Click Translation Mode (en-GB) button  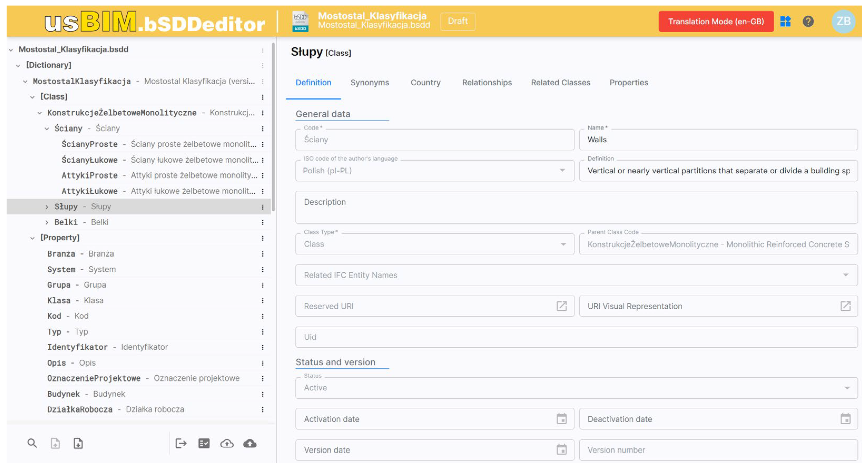point(716,22)
